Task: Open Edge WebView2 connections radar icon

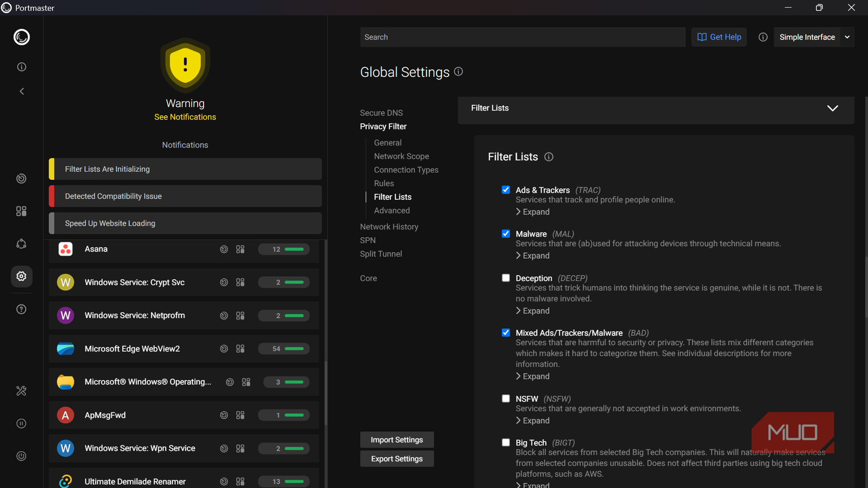Action: (x=224, y=349)
